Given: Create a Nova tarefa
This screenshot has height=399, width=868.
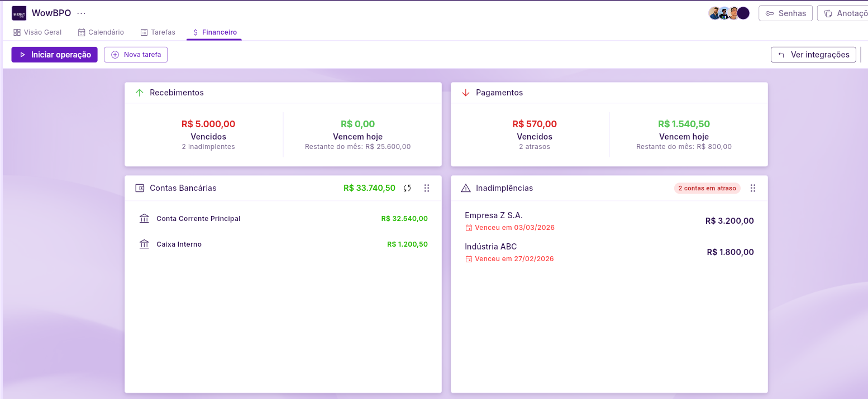Looking at the screenshot, I should (136, 55).
